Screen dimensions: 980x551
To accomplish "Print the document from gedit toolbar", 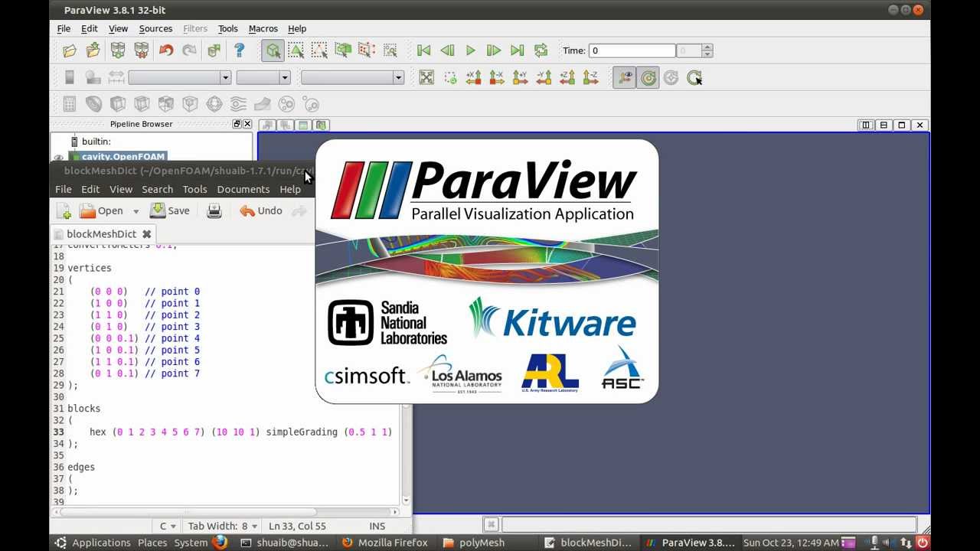I will (214, 210).
